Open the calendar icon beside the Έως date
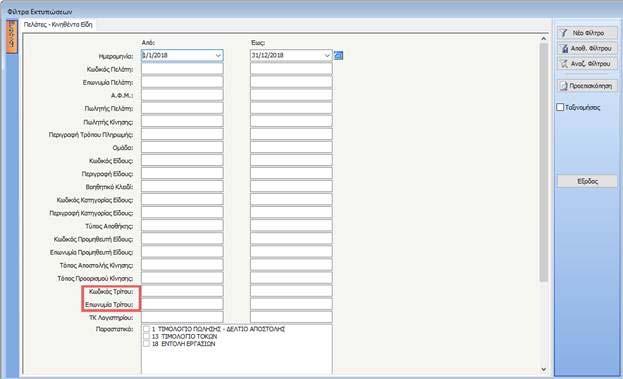Image resolution: width=623 pixels, height=379 pixels. point(338,55)
